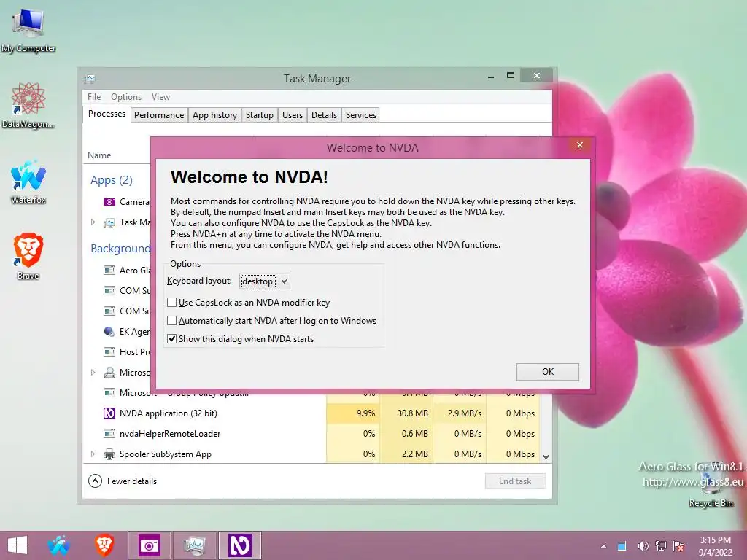Switch to the Performance tab

point(158,114)
